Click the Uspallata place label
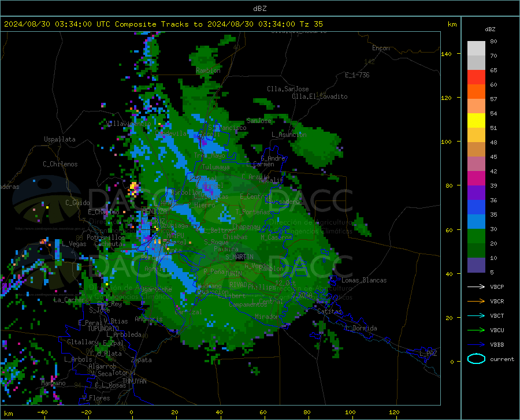 (60, 140)
